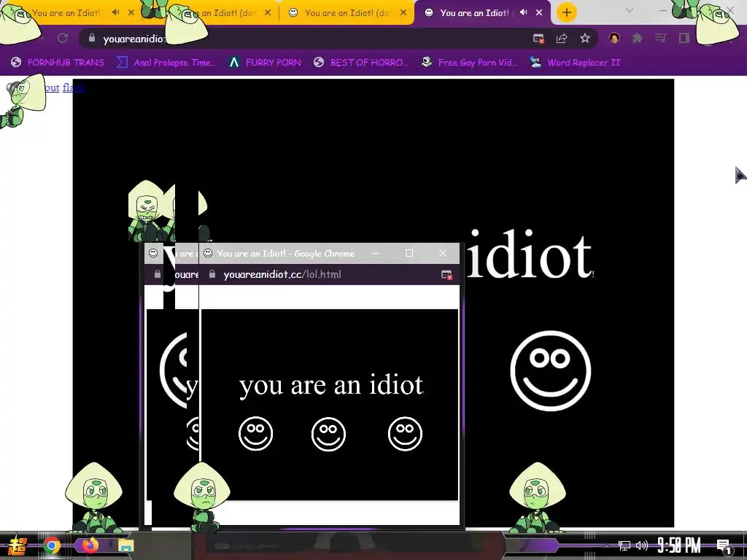Image resolution: width=747 pixels, height=560 pixels.
Task: Click the pop-up blocked icon in popup window
Action: pos(446,275)
